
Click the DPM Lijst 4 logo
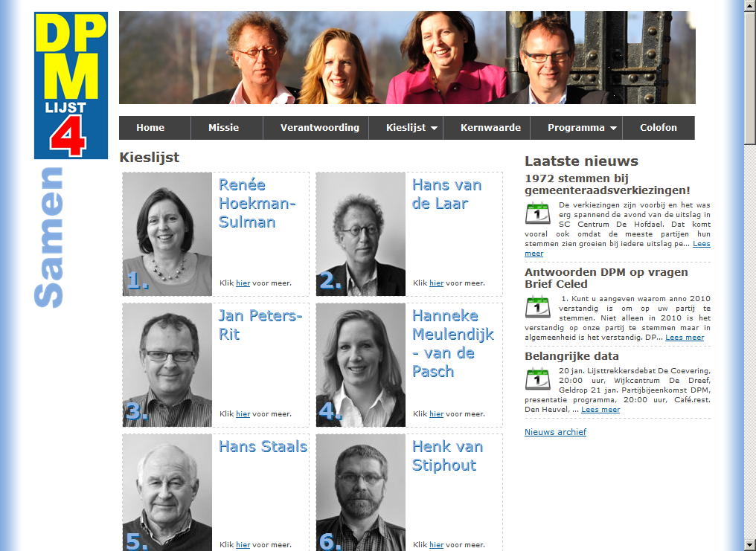71,86
